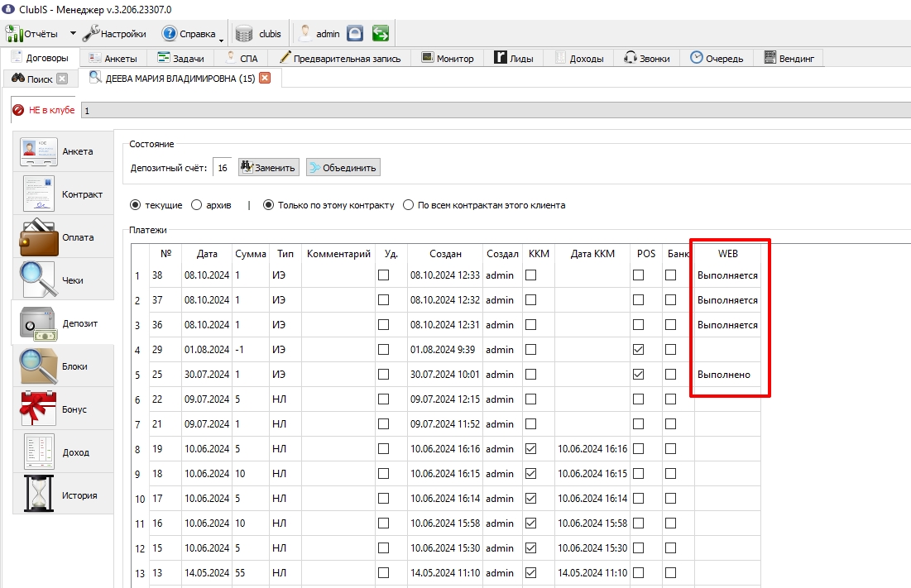Click the Дата ККМ column header
This screenshot has width=911, height=588.
pos(592,254)
